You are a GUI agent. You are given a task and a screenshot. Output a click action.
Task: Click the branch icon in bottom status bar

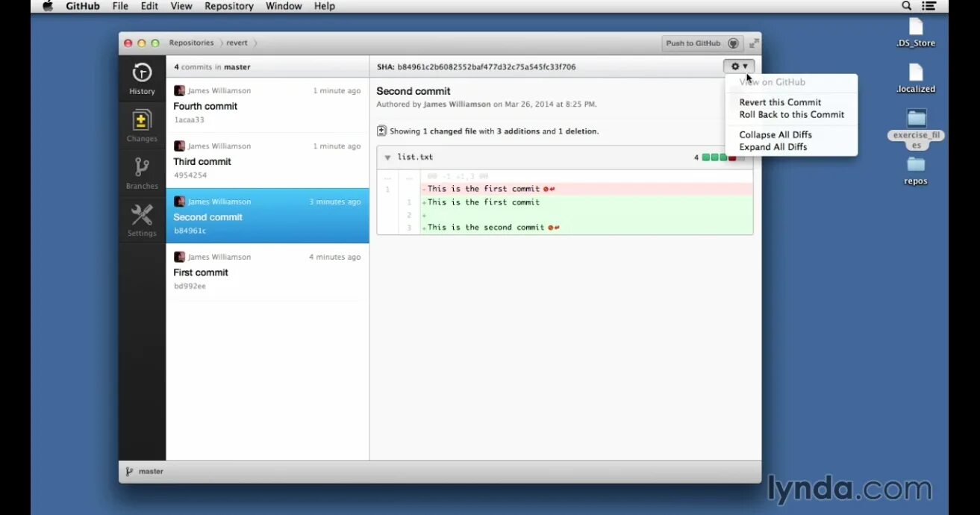click(x=129, y=472)
